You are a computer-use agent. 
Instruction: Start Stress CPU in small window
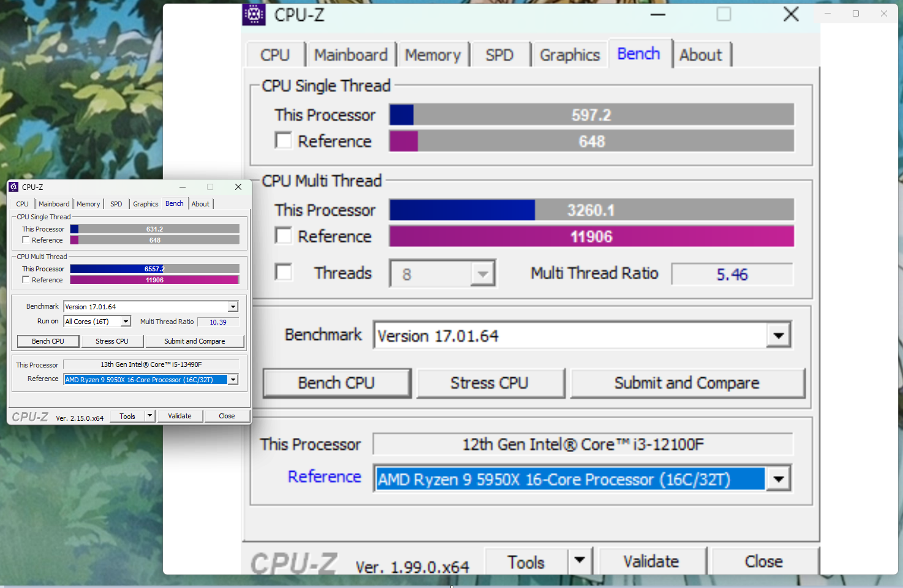(x=112, y=341)
